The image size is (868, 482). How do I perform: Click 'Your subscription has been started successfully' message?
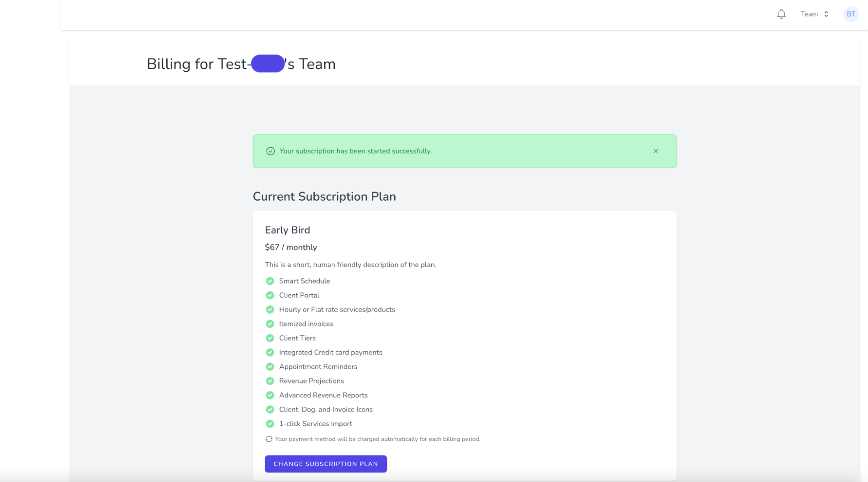tap(355, 151)
